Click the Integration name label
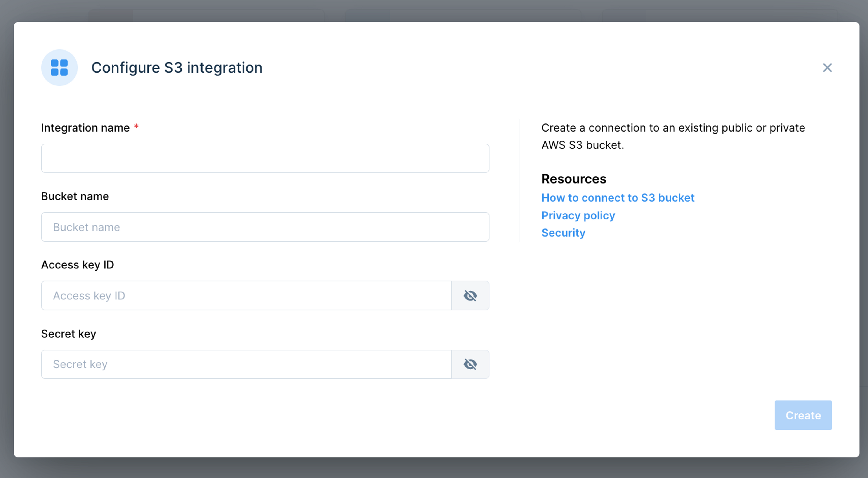The width and height of the screenshot is (868, 478). click(85, 128)
